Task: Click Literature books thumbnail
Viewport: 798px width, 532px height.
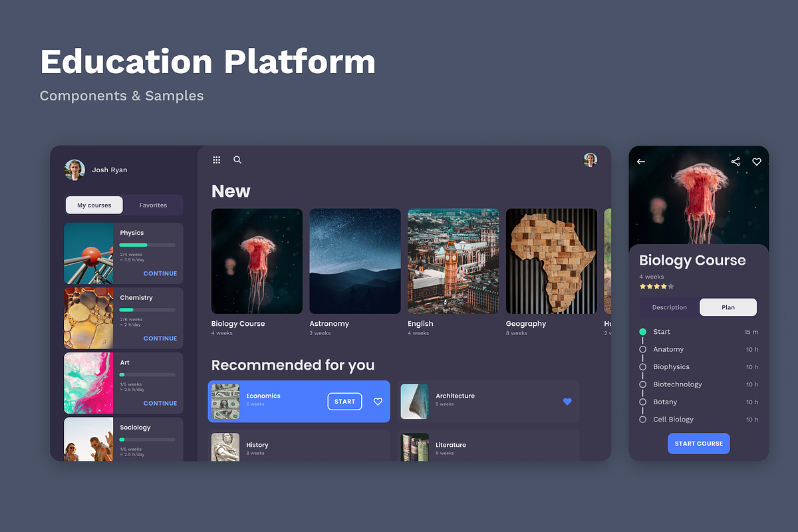Action: click(415, 447)
